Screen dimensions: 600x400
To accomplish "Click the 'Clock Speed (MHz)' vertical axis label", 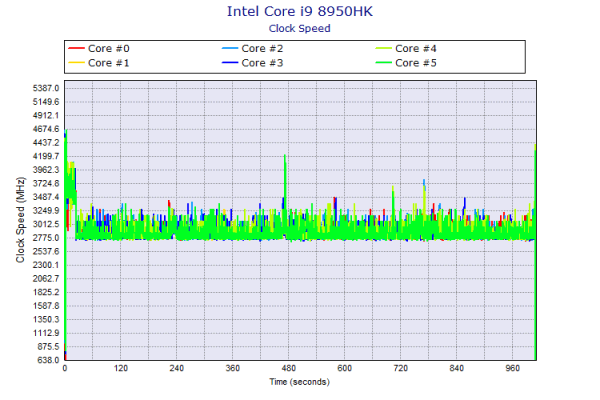I will 20,220.
